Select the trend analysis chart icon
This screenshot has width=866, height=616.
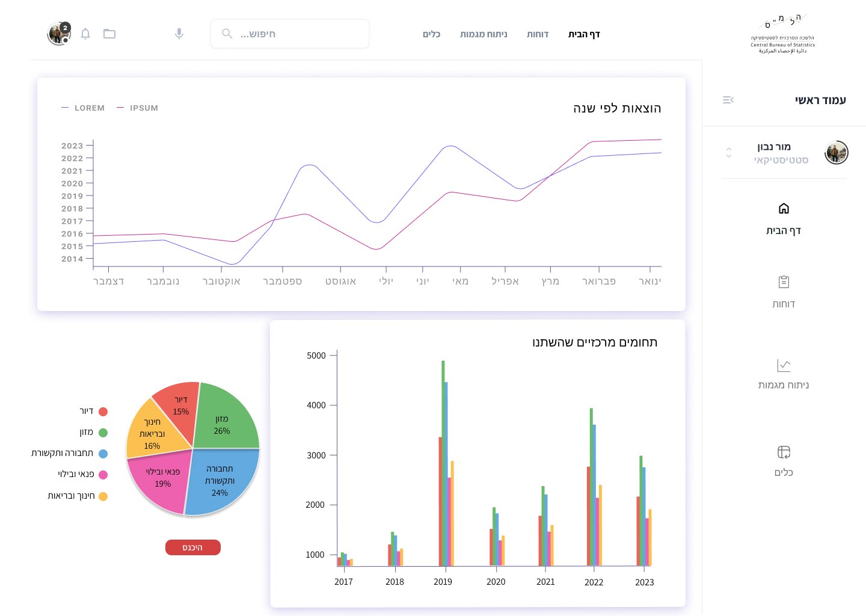784,365
